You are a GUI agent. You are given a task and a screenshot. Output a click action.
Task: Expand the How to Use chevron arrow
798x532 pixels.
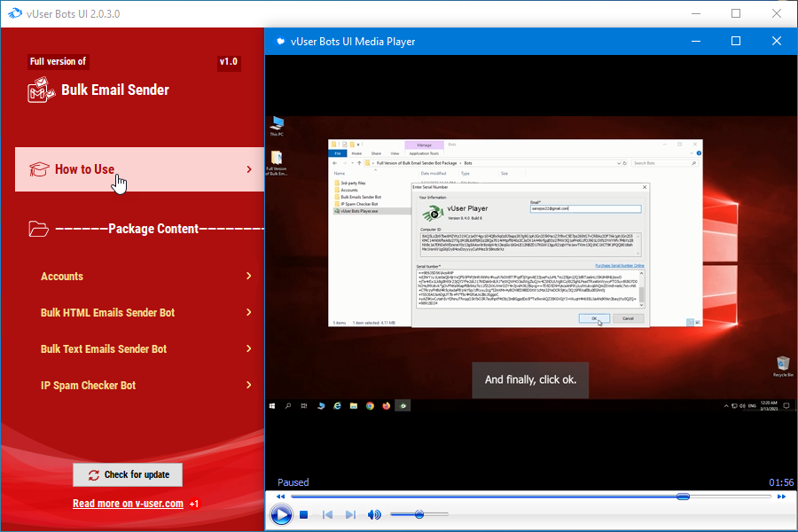coord(249,169)
